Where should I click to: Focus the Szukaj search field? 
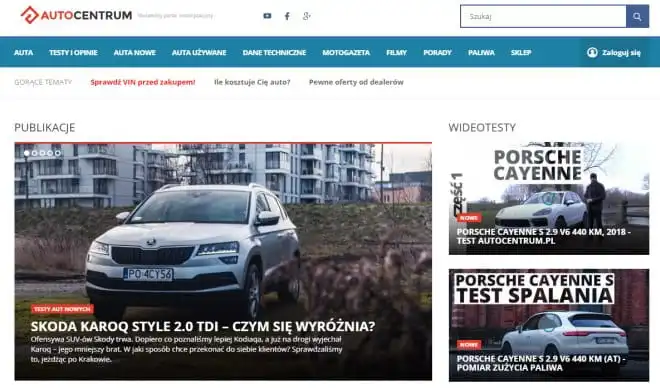tap(543, 16)
